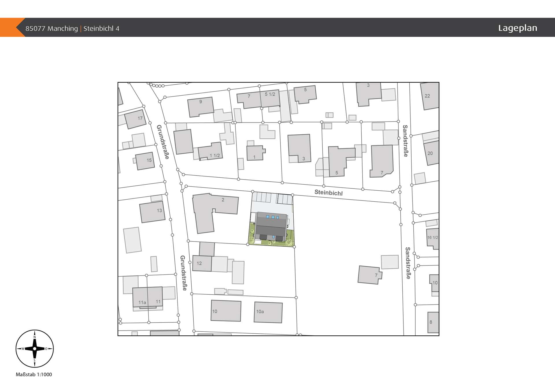Viewport: 555px width, 392px height.
Task: Click the Steinbichl 4 address text
Action: click(x=101, y=29)
